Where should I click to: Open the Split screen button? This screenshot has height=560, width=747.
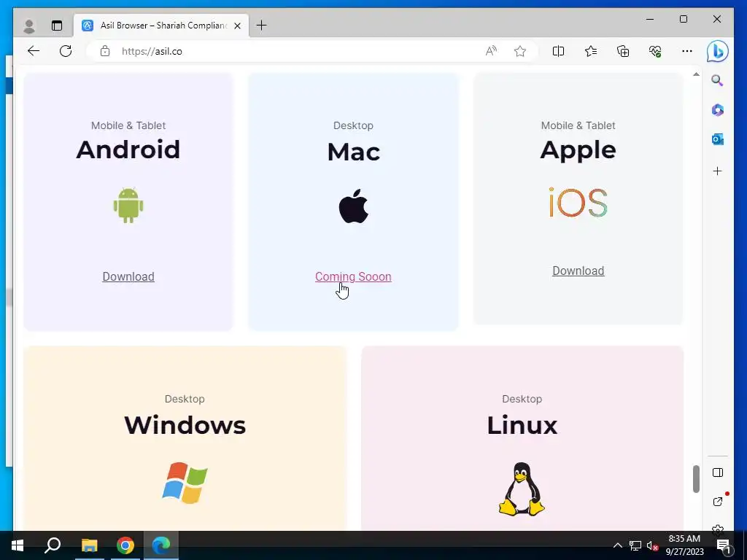[x=558, y=51]
